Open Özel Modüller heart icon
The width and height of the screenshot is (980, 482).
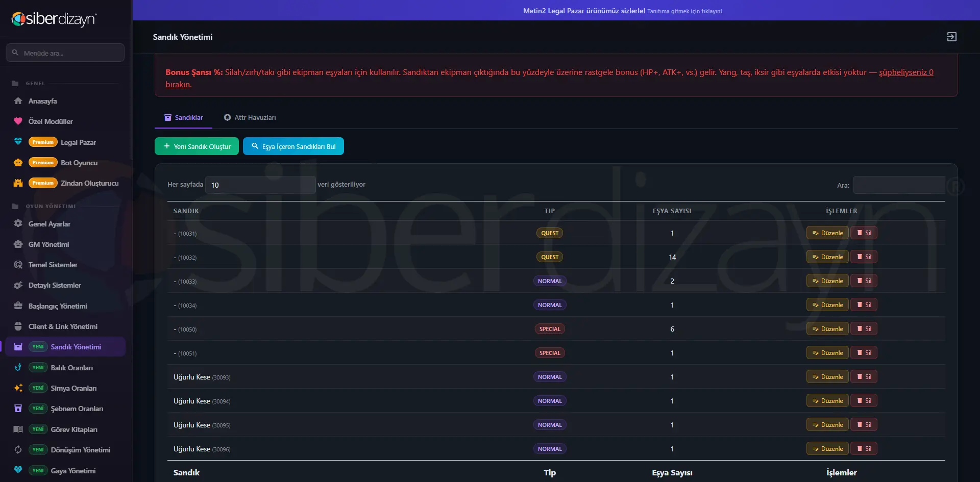18,121
